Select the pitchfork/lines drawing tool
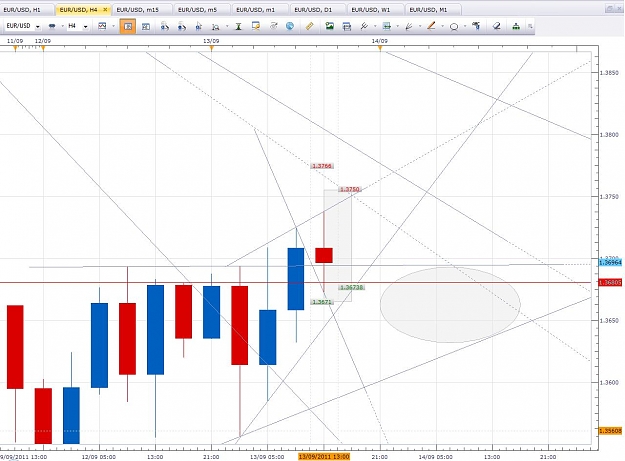Image resolution: width=625 pixels, height=461 pixels. tap(364, 26)
